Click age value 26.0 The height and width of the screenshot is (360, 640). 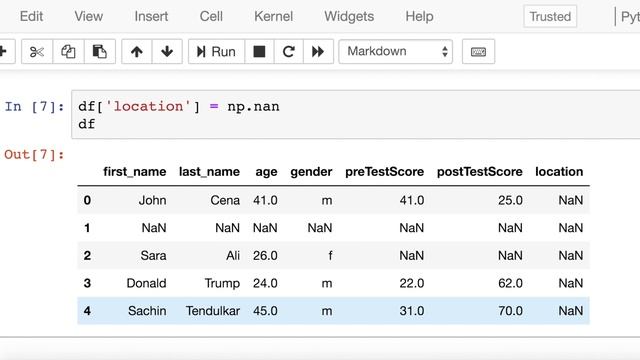(x=265, y=256)
